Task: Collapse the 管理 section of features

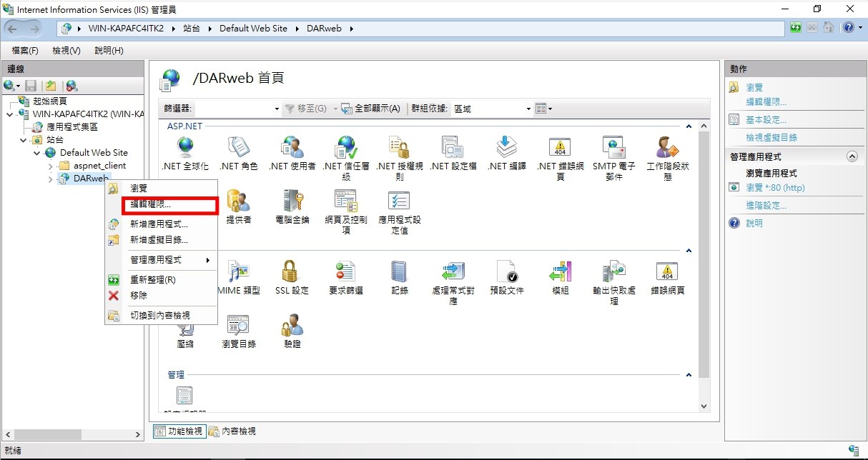Action: [x=689, y=375]
